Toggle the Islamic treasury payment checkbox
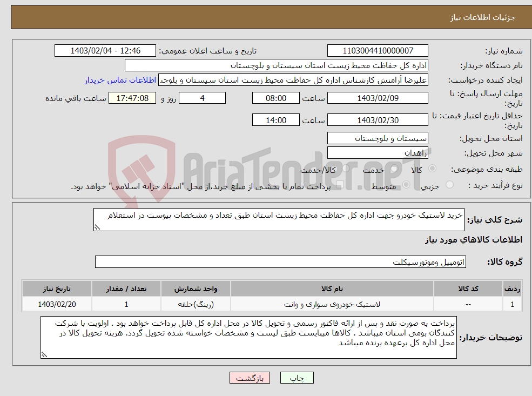 340,185
